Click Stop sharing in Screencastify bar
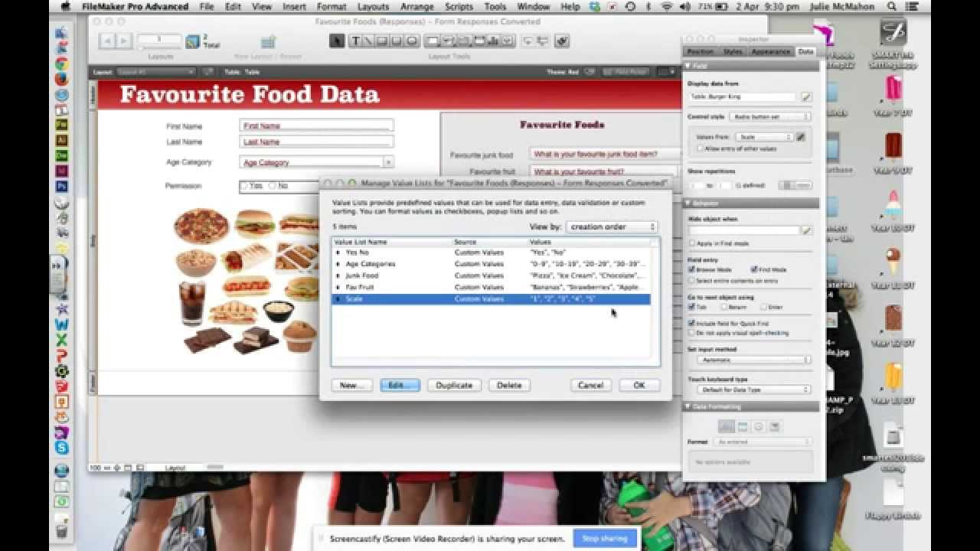This screenshot has height=551, width=980. (x=605, y=539)
